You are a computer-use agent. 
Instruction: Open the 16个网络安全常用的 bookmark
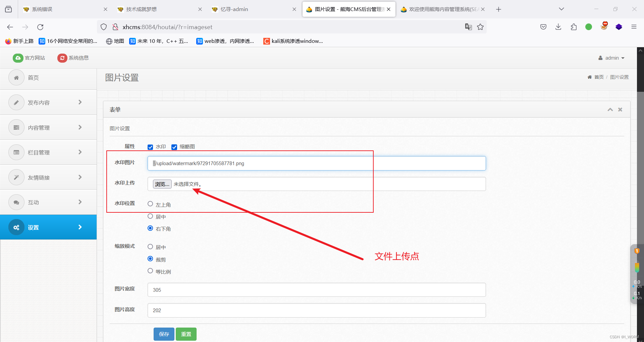coord(68,41)
